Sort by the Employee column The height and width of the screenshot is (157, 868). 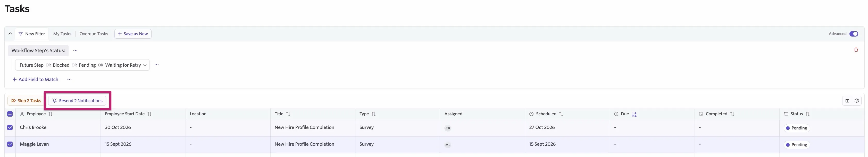coord(51,114)
